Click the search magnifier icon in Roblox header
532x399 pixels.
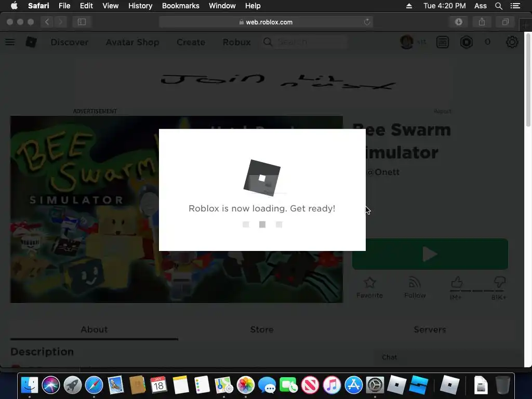coord(268,42)
